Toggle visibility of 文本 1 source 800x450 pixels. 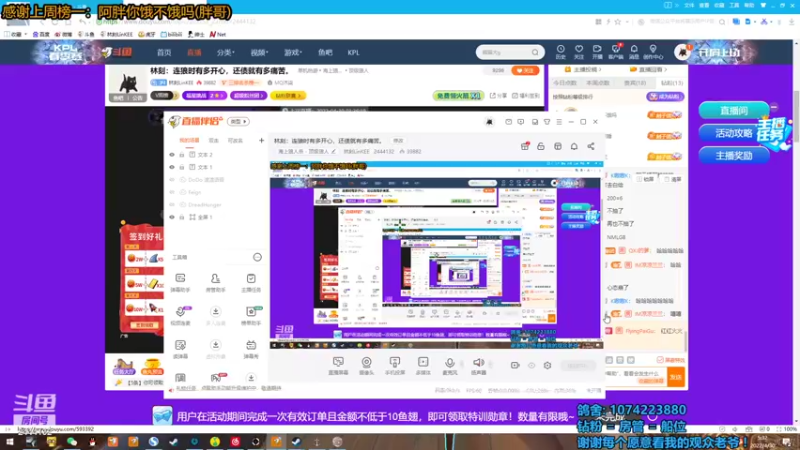[x=172, y=167]
